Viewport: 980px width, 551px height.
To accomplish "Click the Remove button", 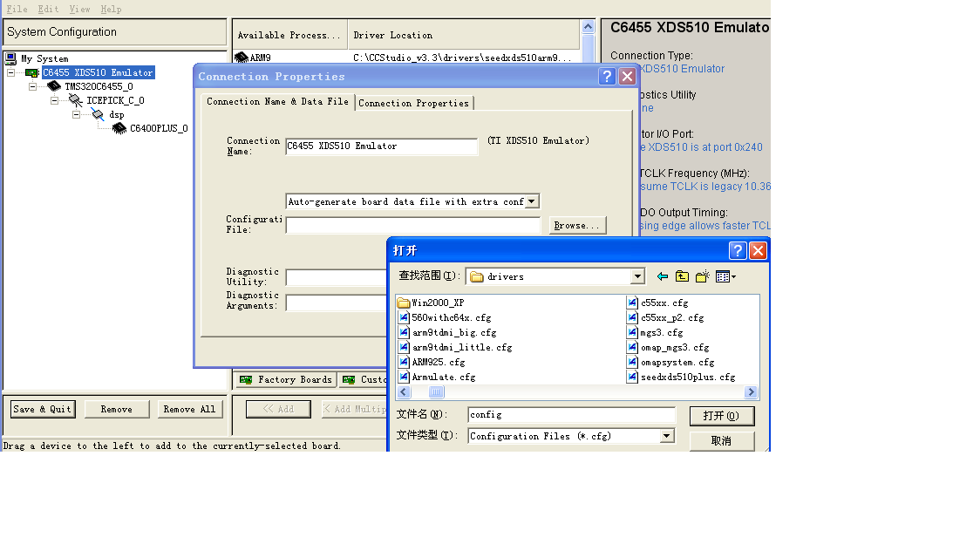I will (116, 409).
